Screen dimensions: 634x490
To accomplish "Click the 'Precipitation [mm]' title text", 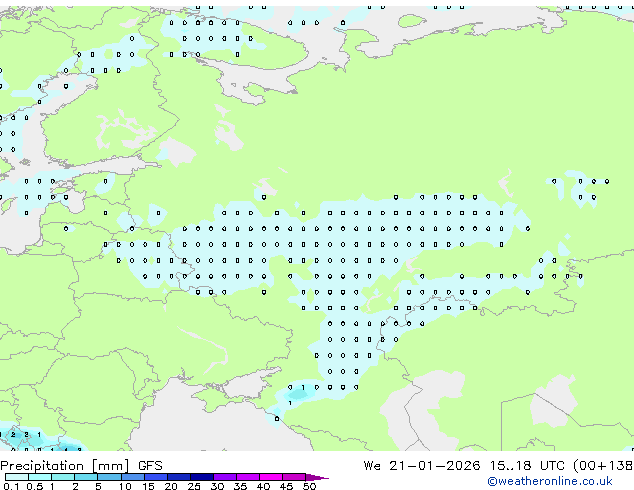I will click(65, 466).
